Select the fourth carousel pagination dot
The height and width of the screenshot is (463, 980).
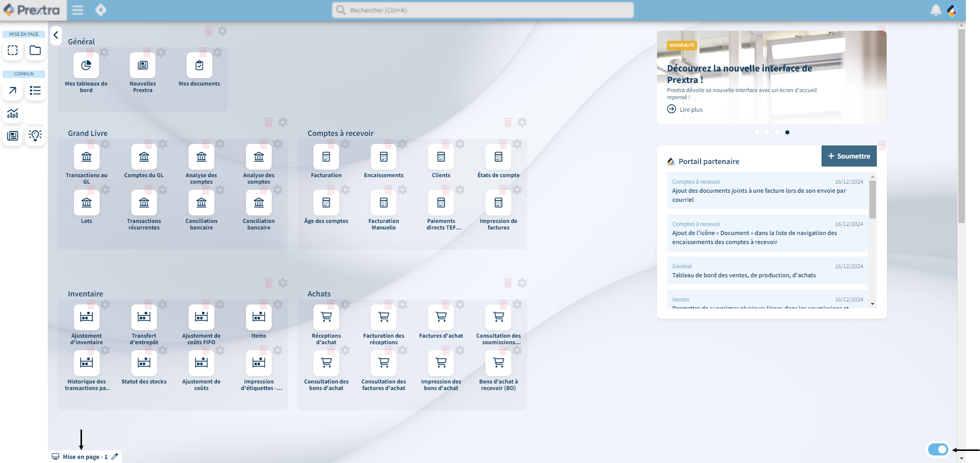click(x=787, y=132)
